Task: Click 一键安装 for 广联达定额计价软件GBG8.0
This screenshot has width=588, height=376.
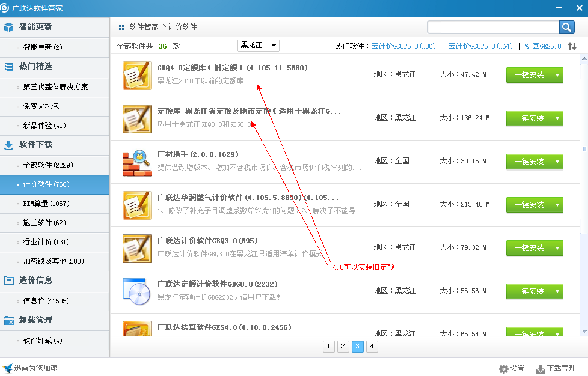Action: (x=529, y=291)
